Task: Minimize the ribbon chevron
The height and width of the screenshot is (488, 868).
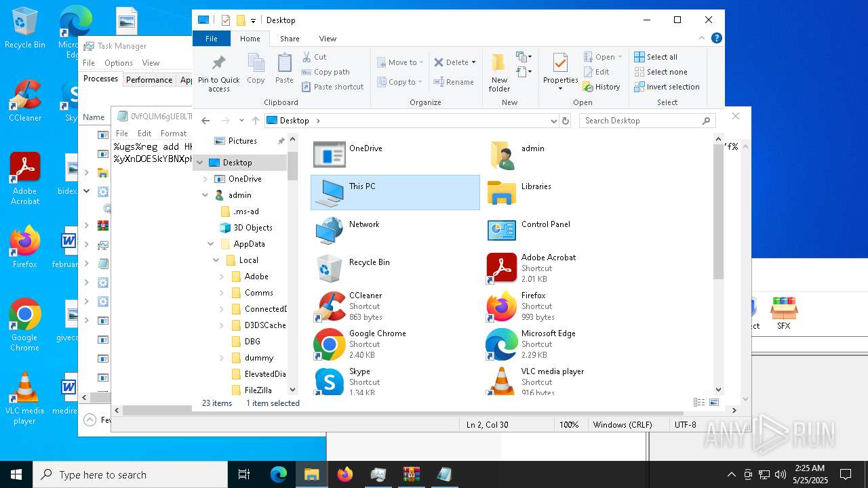Action: pos(703,39)
